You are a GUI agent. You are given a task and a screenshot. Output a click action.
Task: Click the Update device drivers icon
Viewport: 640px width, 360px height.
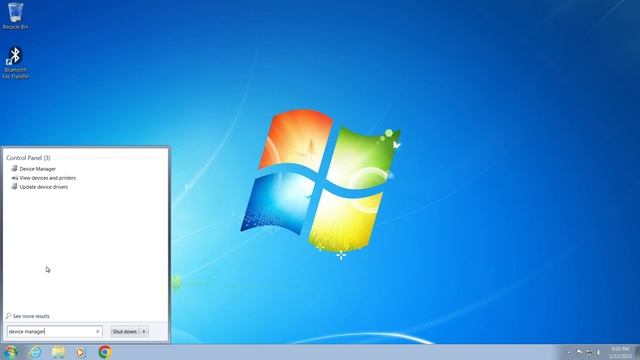[15, 187]
